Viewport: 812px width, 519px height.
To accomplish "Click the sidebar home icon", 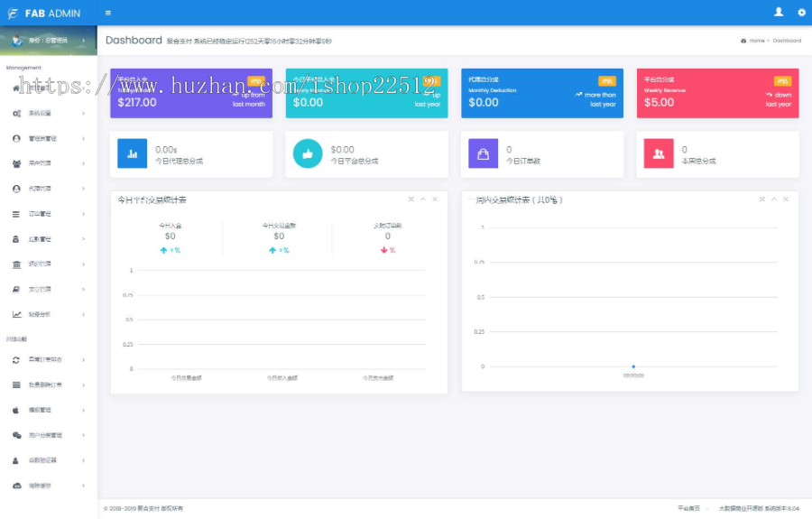I will pos(16,88).
